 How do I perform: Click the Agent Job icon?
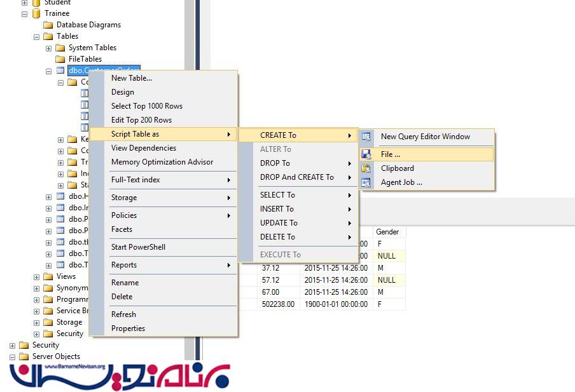click(366, 182)
